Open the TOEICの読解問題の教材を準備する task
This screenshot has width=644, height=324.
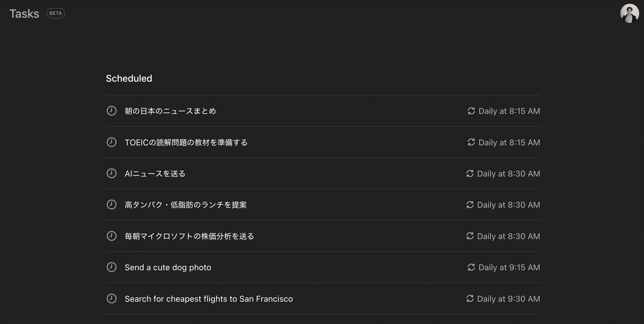[186, 142]
